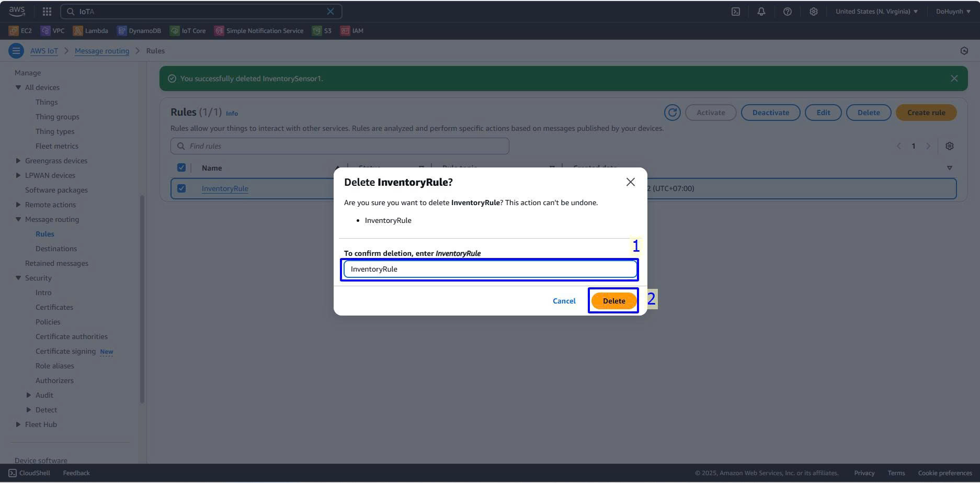980x483 pixels.
Task: Open the notifications bell
Action: point(761,12)
